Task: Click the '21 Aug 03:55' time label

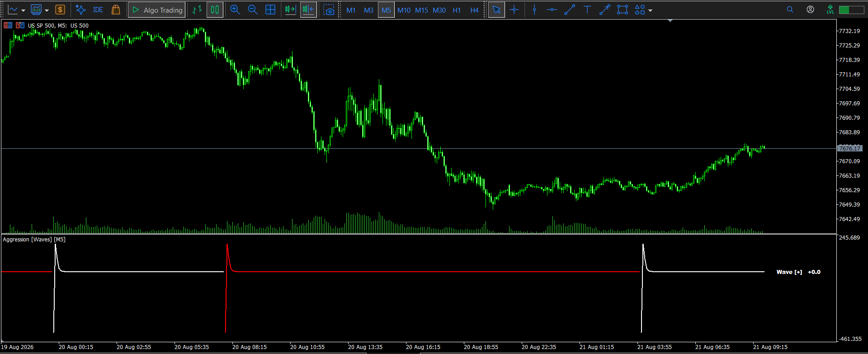Action: point(655,347)
